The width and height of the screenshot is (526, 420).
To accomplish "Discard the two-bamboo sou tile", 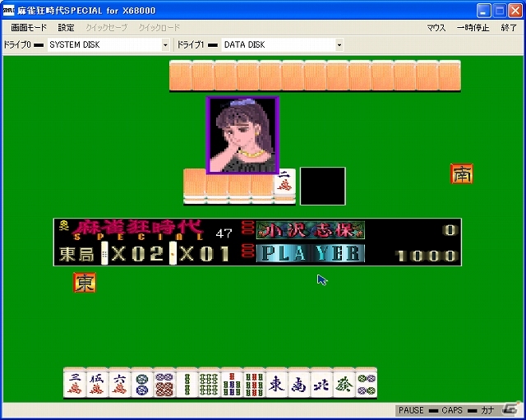I will (187, 383).
